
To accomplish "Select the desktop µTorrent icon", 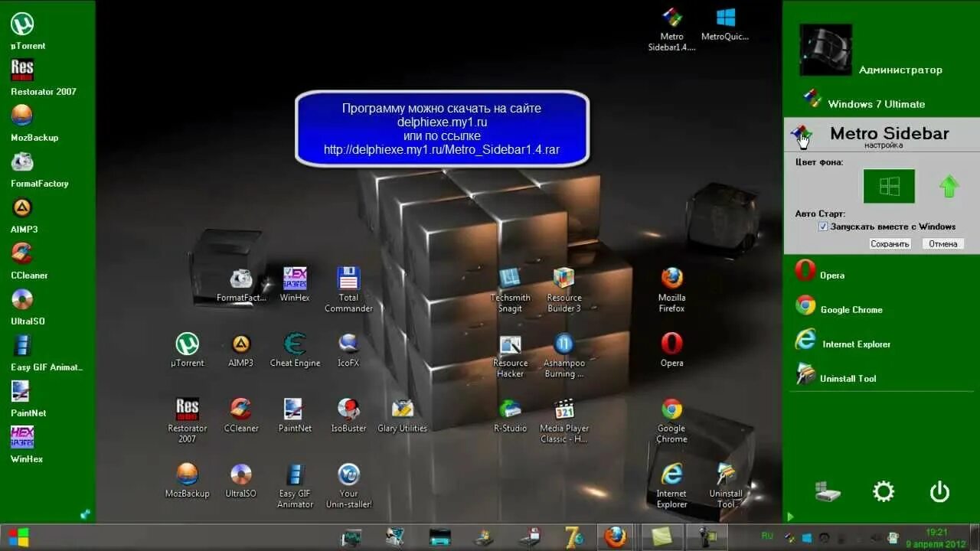I will [x=188, y=350].
